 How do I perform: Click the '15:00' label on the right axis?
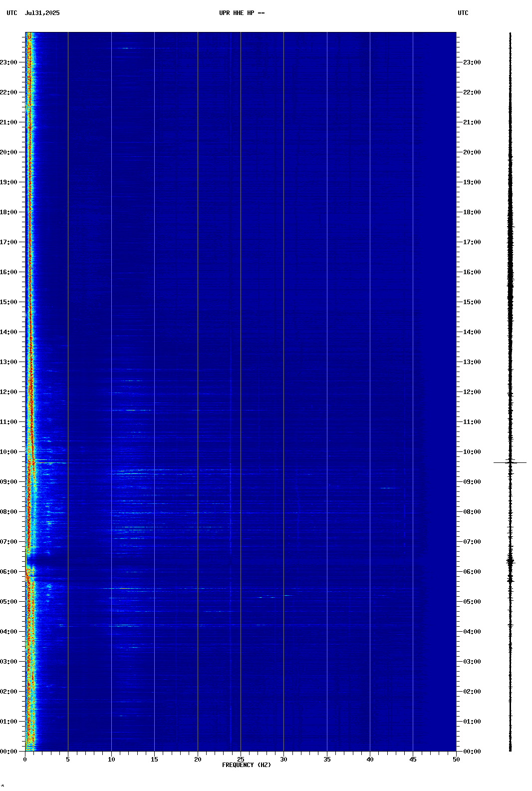472,302
